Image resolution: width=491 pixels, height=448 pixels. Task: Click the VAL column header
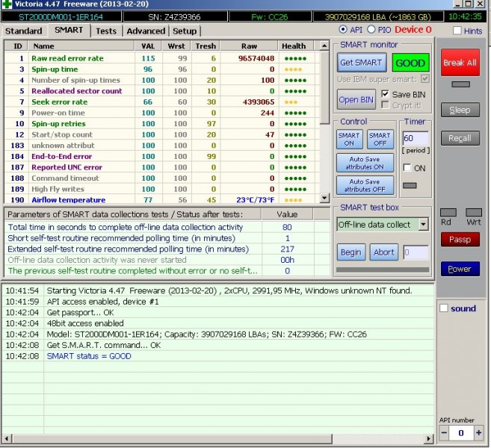[x=148, y=46]
